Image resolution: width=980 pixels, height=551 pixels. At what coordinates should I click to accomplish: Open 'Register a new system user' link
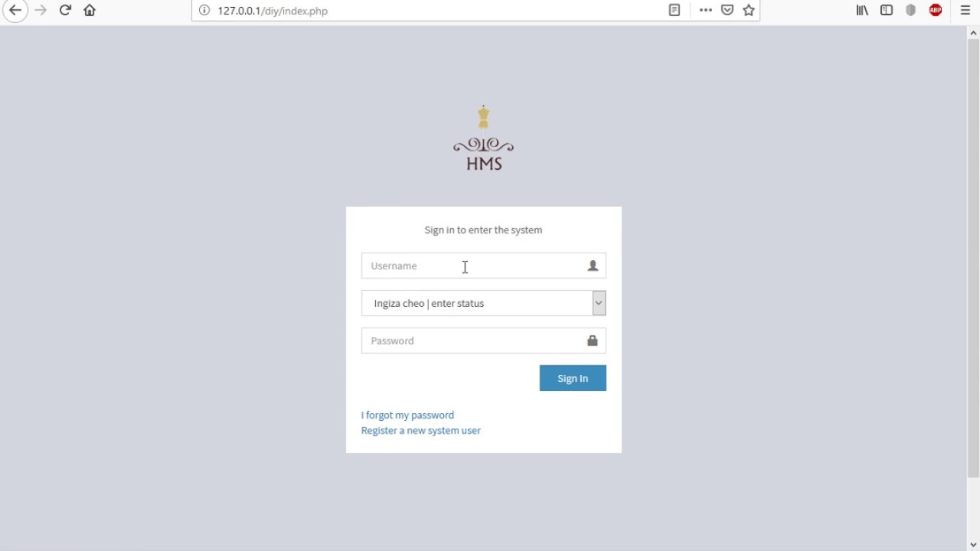pos(421,430)
